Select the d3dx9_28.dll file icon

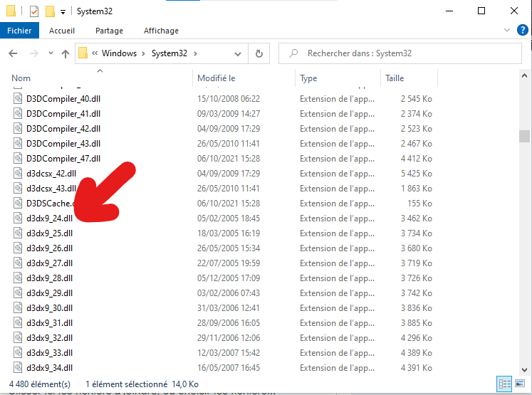[x=18, y=278]
